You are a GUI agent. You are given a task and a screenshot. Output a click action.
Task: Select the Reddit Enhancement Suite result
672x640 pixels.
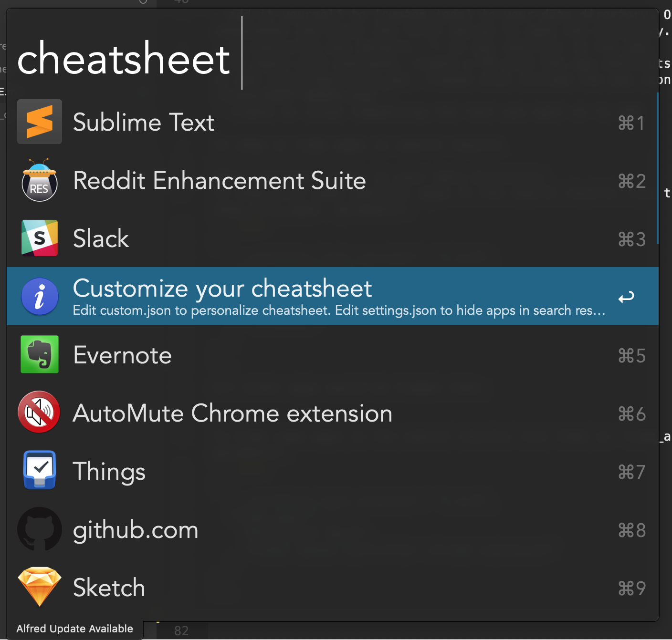[333, 180]
